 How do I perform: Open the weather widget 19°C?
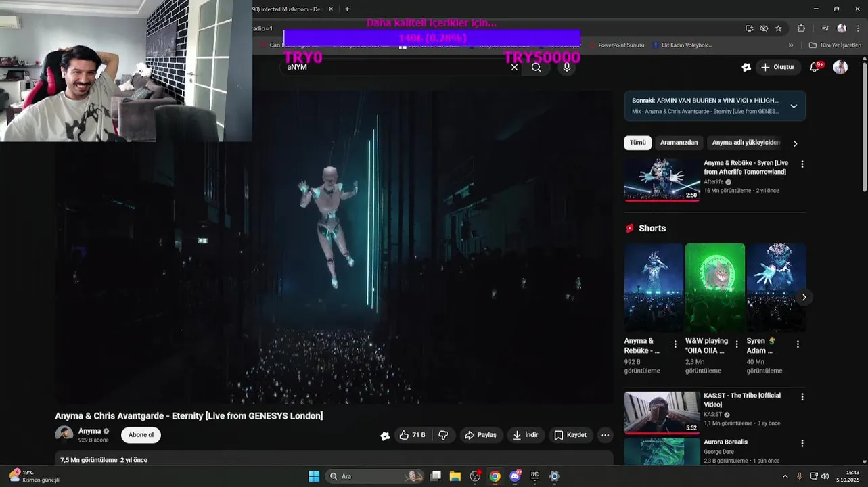[35, 476]
